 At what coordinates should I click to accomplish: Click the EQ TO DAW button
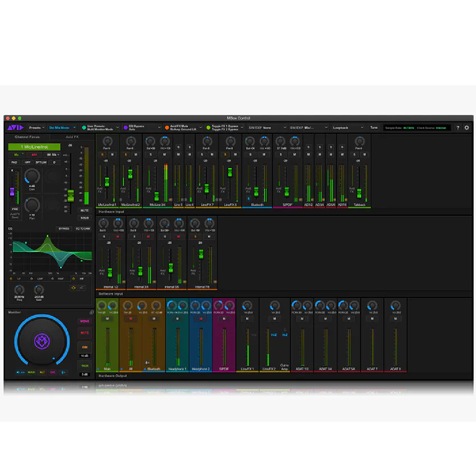83,229
